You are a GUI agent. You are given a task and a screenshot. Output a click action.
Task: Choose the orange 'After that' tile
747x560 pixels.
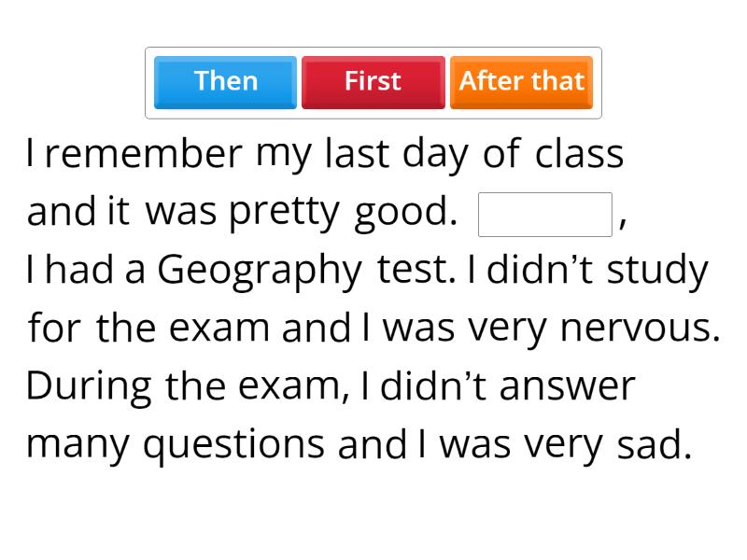(521, 82)
